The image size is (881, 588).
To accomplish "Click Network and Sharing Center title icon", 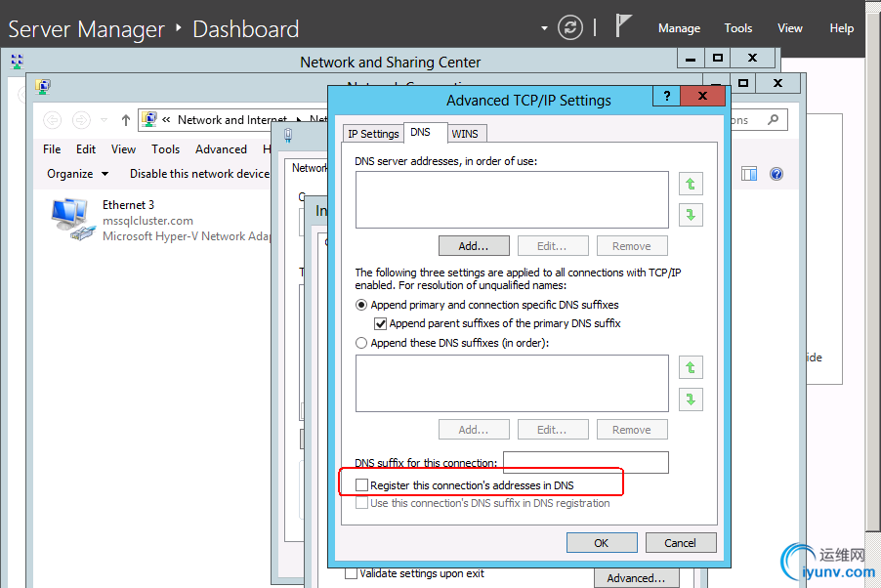I will pos(17,62).
